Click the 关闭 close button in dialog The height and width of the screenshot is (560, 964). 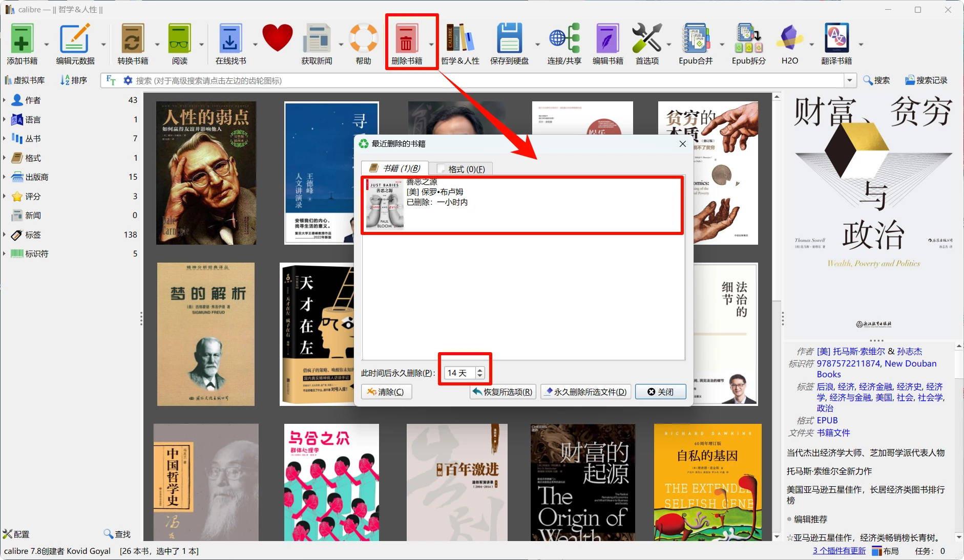tap(660, 392)
